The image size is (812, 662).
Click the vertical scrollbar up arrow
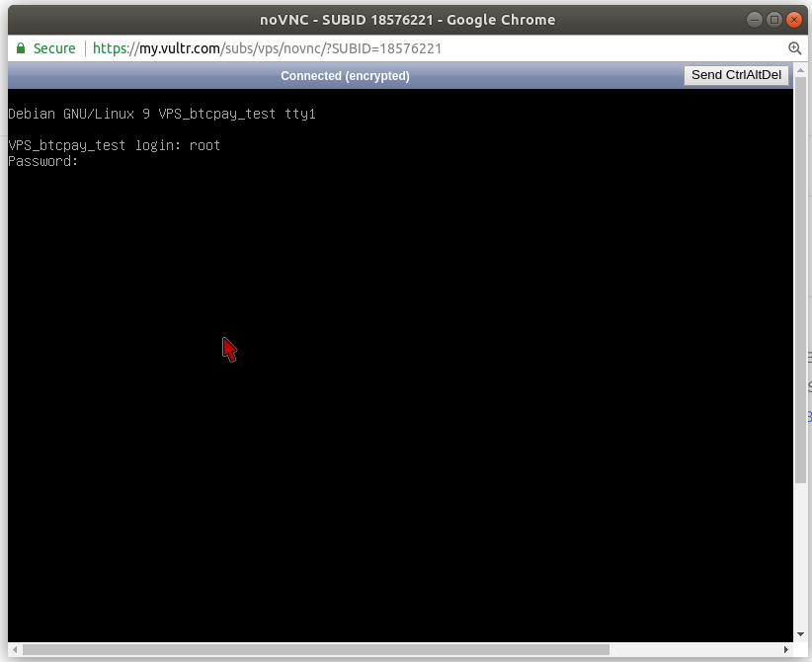[800, 70]
